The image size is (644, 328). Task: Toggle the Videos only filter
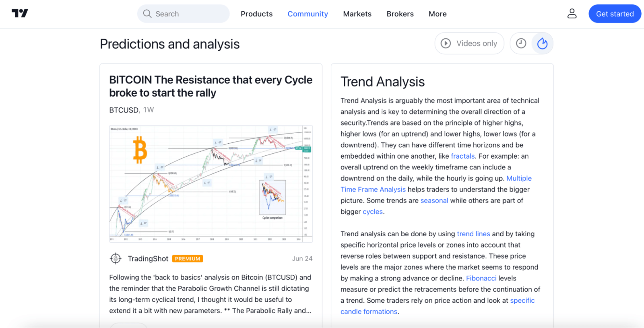point(469,43)
